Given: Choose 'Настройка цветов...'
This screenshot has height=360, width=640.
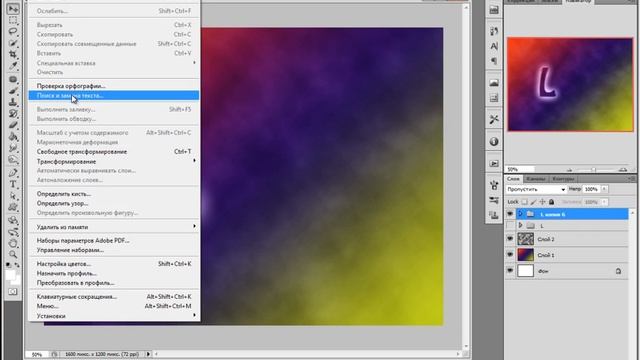Looking at the screenshot, I should [x=114, y=264].
